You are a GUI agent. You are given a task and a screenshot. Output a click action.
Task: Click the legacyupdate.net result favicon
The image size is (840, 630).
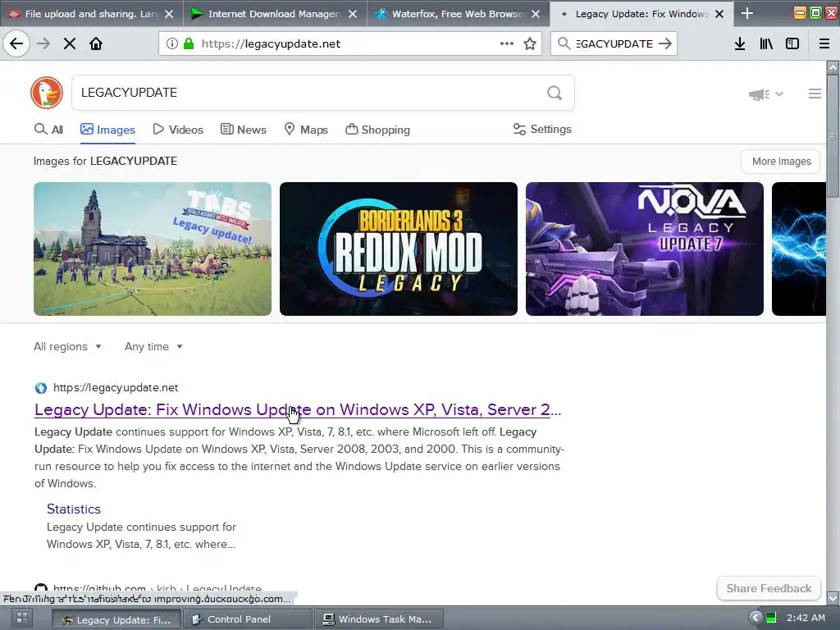(x=41, y=387)
